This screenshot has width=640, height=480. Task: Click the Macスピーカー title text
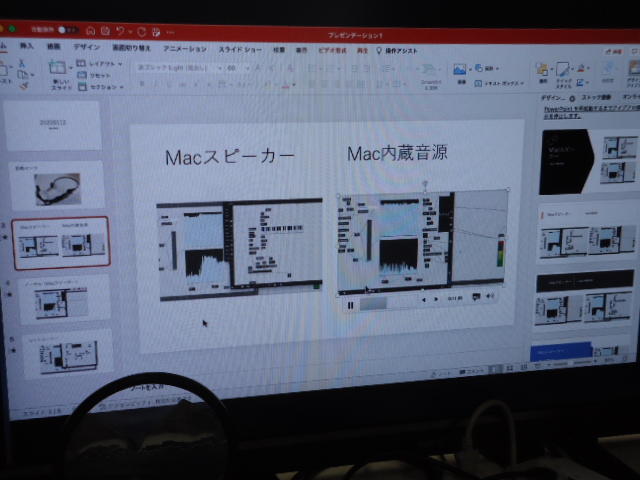(230, 157)
